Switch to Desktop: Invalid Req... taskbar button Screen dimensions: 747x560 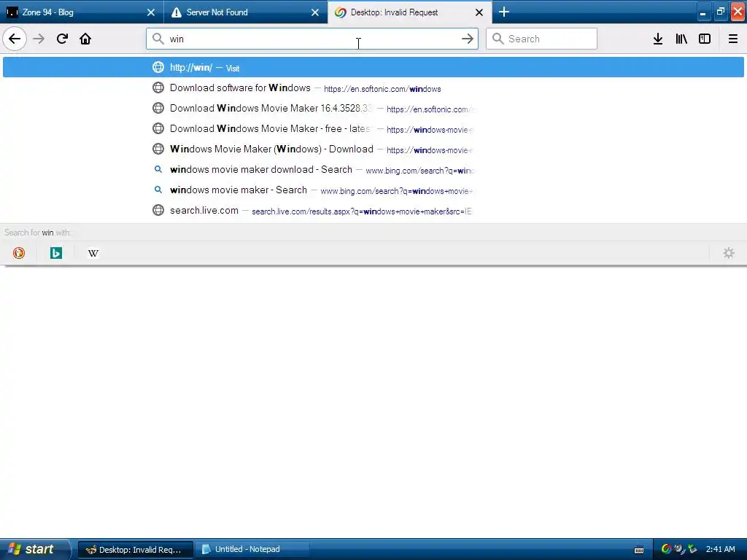135,550
